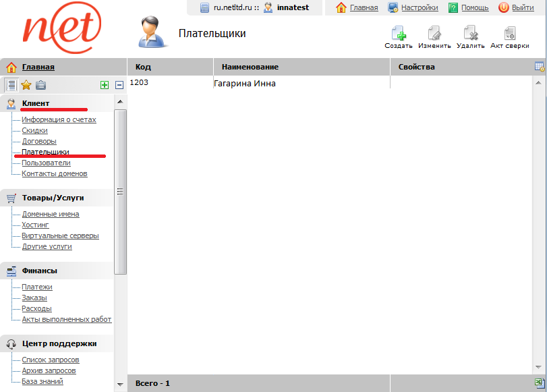547x392 pixels.
Task: Click the briefcase icon in sidebar toolbar
Action: [41, 85]
